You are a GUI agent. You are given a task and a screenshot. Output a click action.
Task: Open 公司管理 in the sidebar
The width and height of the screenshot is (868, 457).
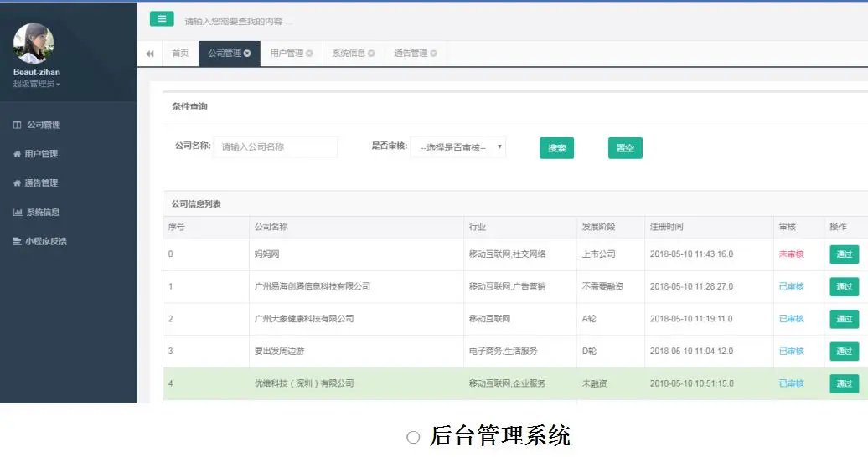coord(37,125)
